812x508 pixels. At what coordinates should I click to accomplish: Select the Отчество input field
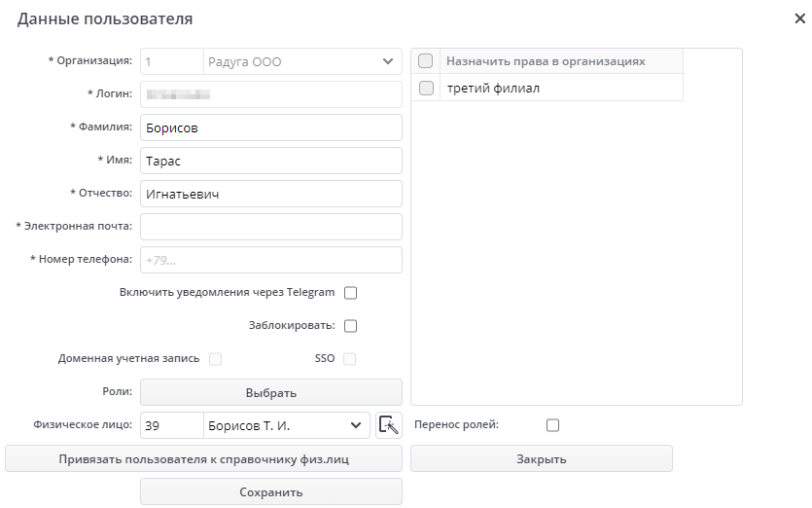[271, 194]
